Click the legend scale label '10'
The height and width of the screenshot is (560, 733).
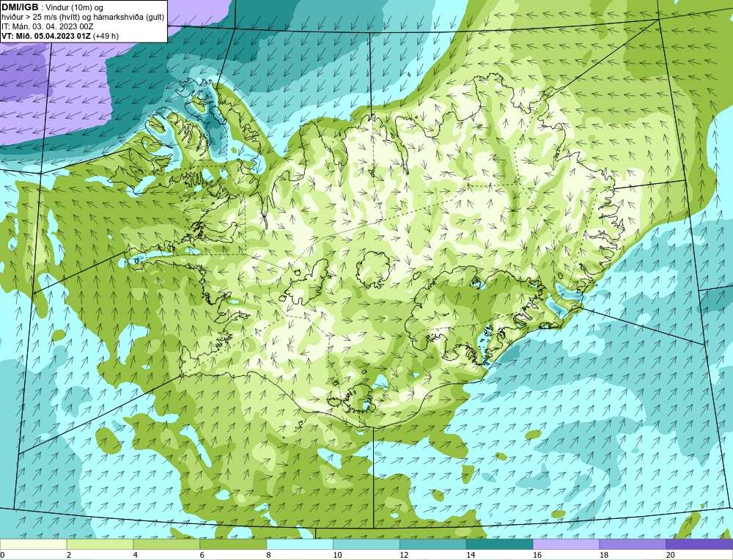click(x=337, y=555)
